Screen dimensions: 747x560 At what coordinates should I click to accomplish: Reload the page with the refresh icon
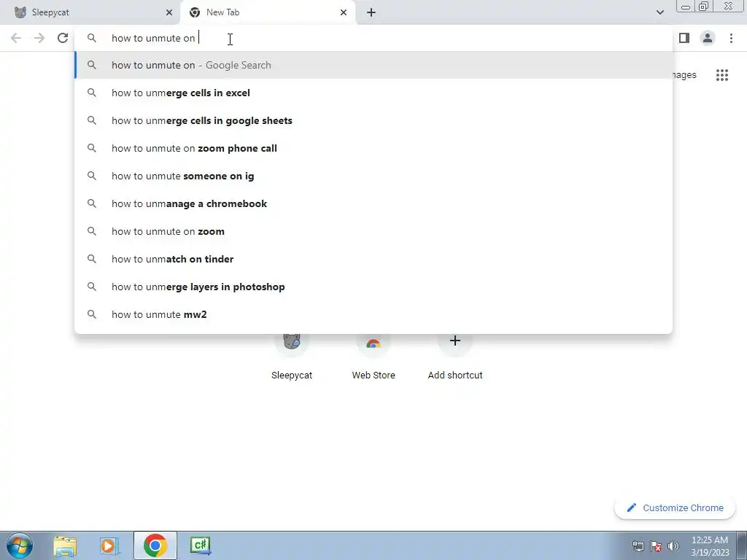point(63,38)
